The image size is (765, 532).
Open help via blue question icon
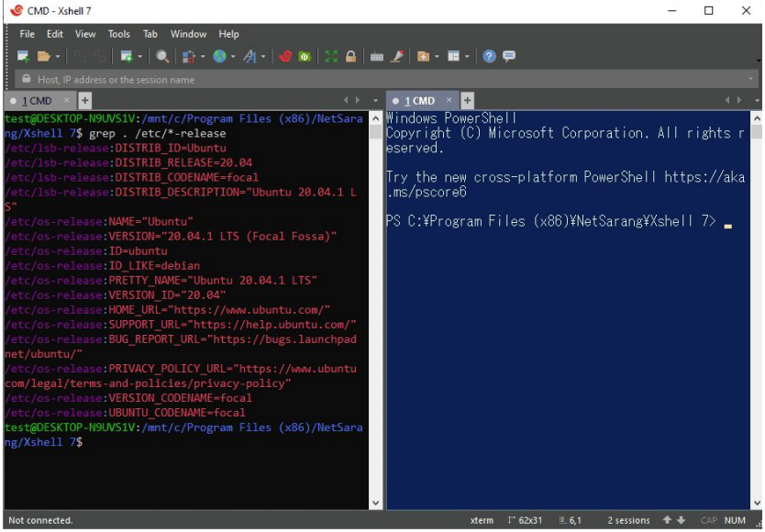(x=489, y=56)
